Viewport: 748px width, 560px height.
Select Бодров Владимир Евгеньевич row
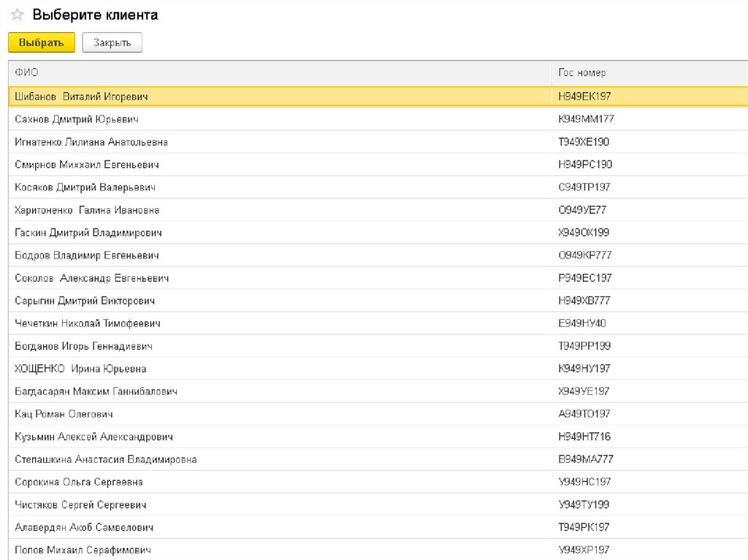(87, 256)
